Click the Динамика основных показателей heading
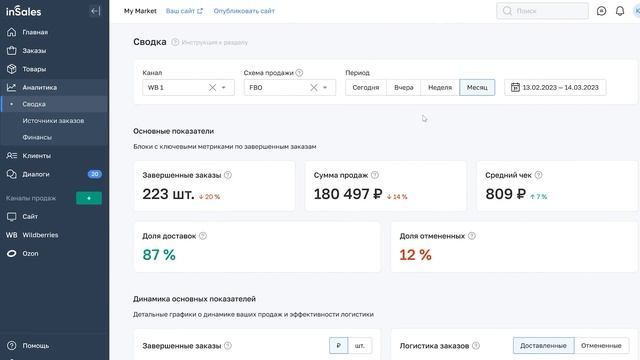Image resolution: width=640 pixels, height=360 pixels. point(194,299)
